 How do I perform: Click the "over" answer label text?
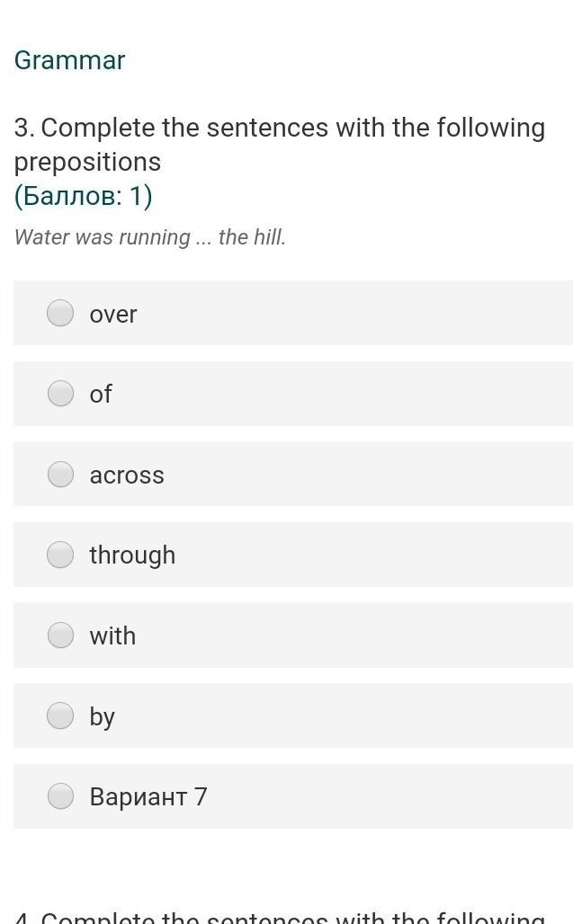click(113, 315)
